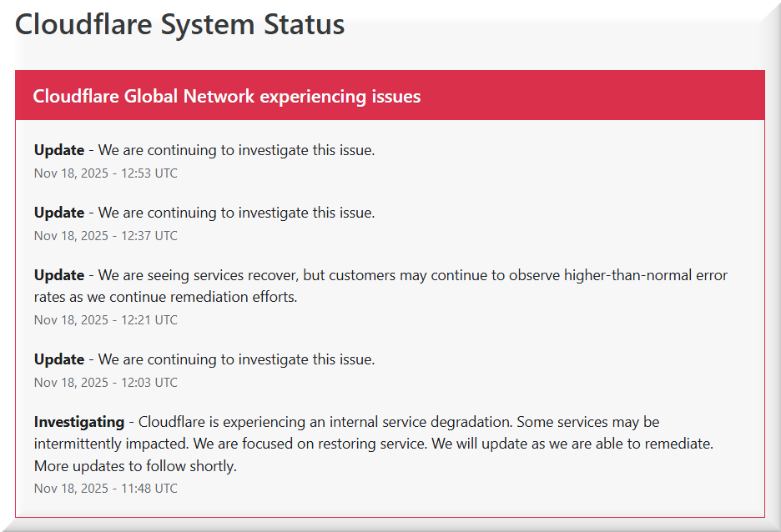Click the Nov 18, 2025 - 11:48 UTC timestamp

point(105,489)
